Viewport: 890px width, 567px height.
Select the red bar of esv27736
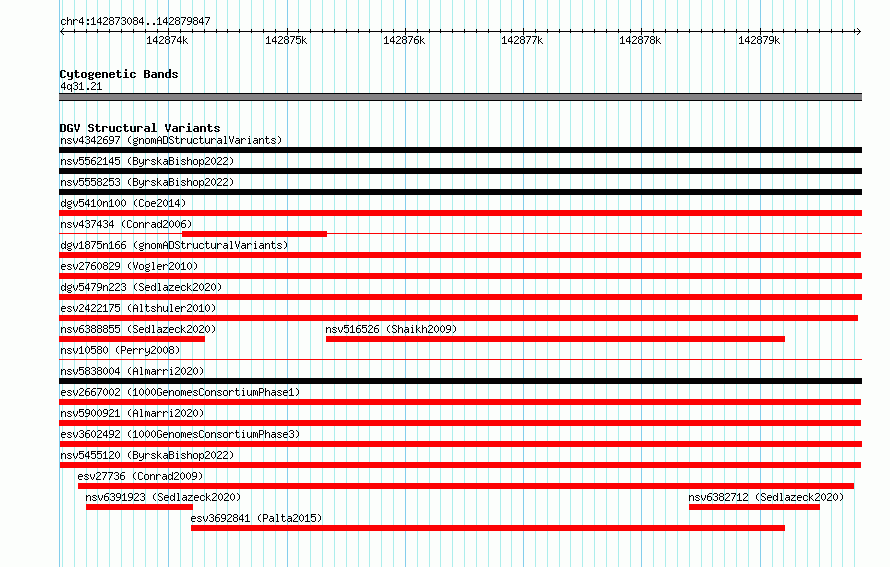[466, 486]
